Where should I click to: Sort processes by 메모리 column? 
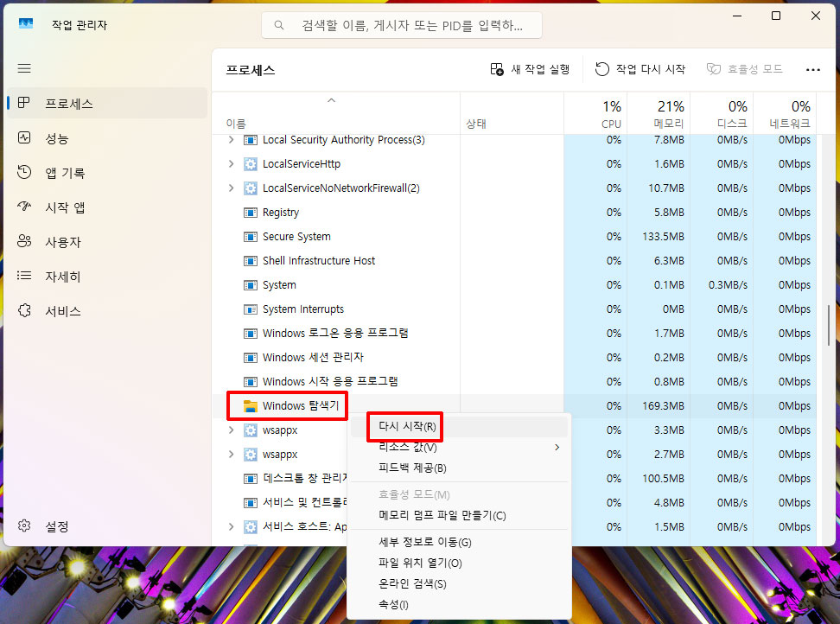[x=659, y=113]
